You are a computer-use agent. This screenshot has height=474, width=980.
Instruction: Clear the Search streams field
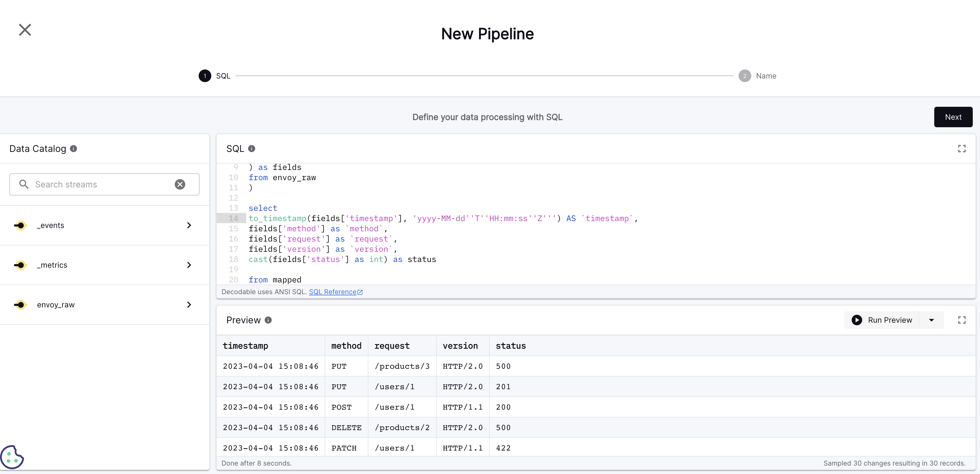180,184
